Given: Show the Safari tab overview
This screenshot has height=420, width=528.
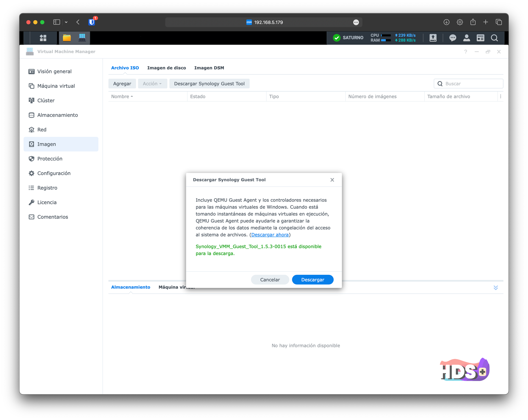Looking at the screenshot, I should pyautogui.click(x=499, y=22).
